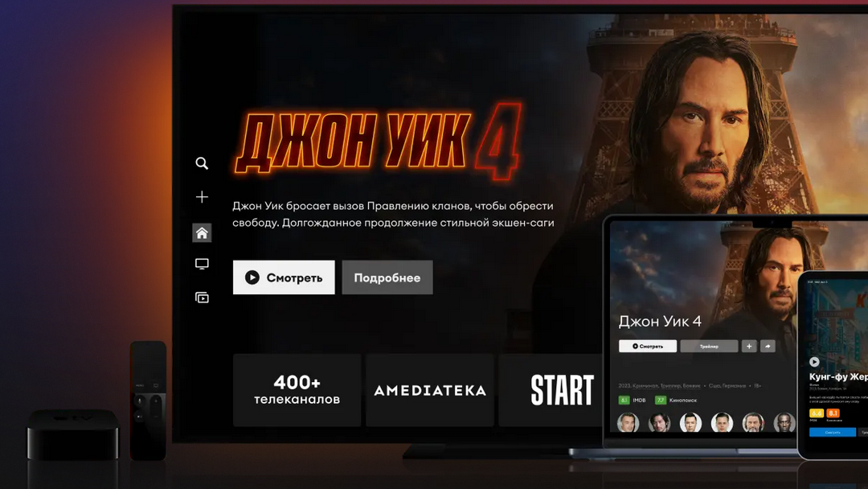The width and height of the screenshot is (868, 489).
Task: Tap the orange 8.1 rating badge on phone
Action: (833, 413)
